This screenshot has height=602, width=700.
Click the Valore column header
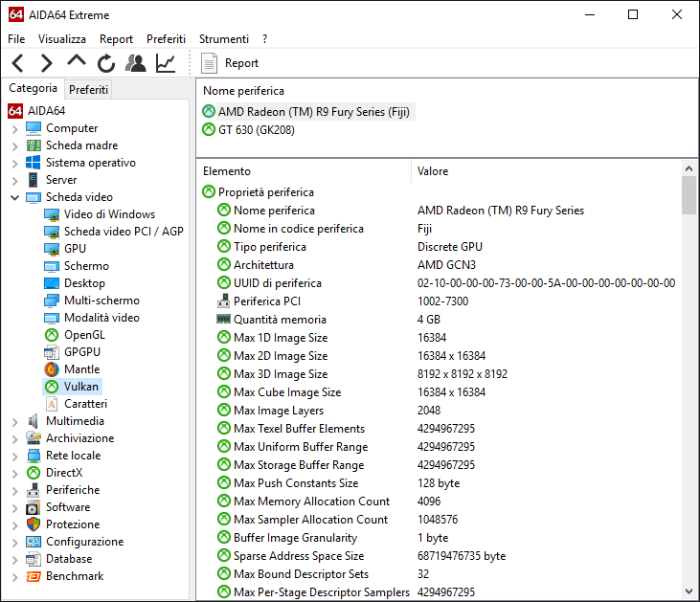coord(433,171)
